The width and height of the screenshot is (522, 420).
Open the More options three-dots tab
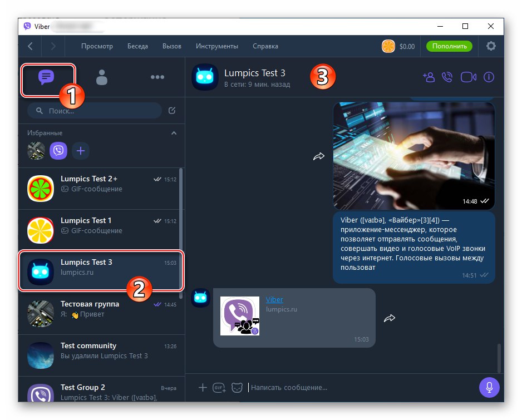pyautogui.click(x=157, y=77)
